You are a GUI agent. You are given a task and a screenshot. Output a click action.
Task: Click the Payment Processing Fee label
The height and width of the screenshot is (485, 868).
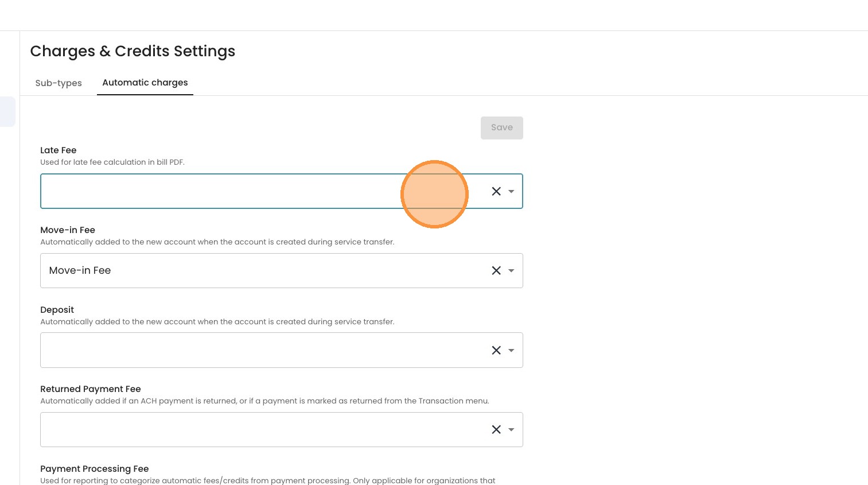[95, 469]
